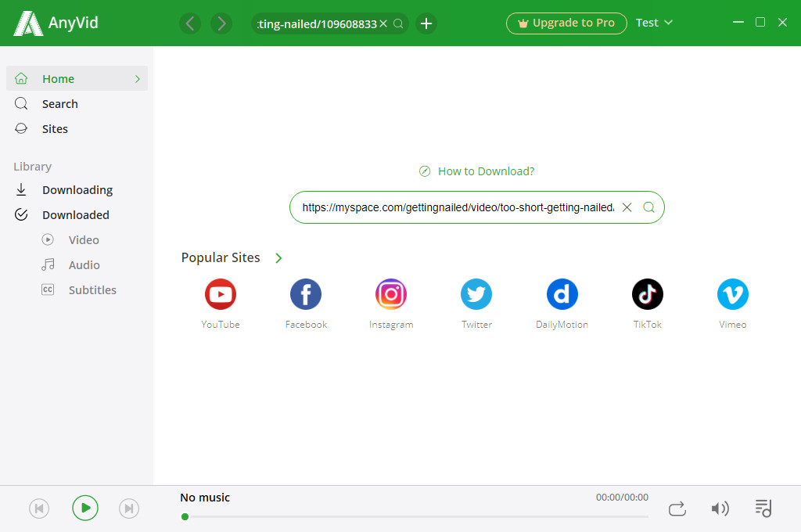The height and width of the screenshot is (532, 801).
Task: Click the Downloaded checkmark icon in the sidebar
Action: (x=21, y=214)
